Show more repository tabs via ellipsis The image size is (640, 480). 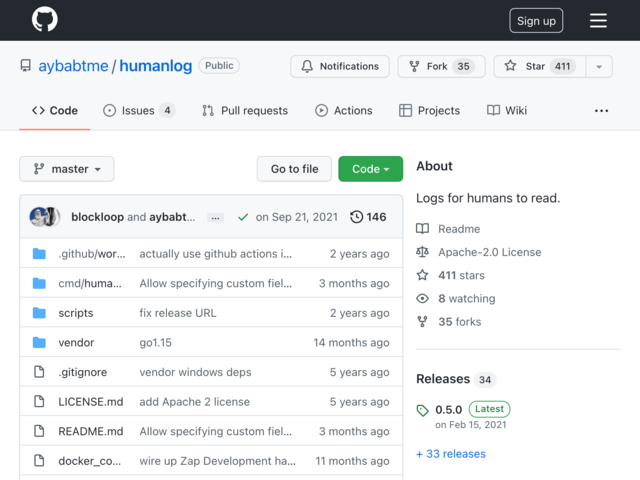click(x=601, y=111)
